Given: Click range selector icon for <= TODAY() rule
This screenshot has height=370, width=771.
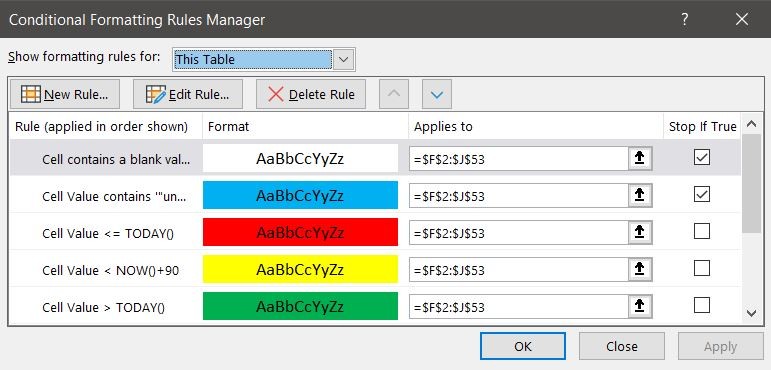Looking at the screenshot, I should (640, 232).
